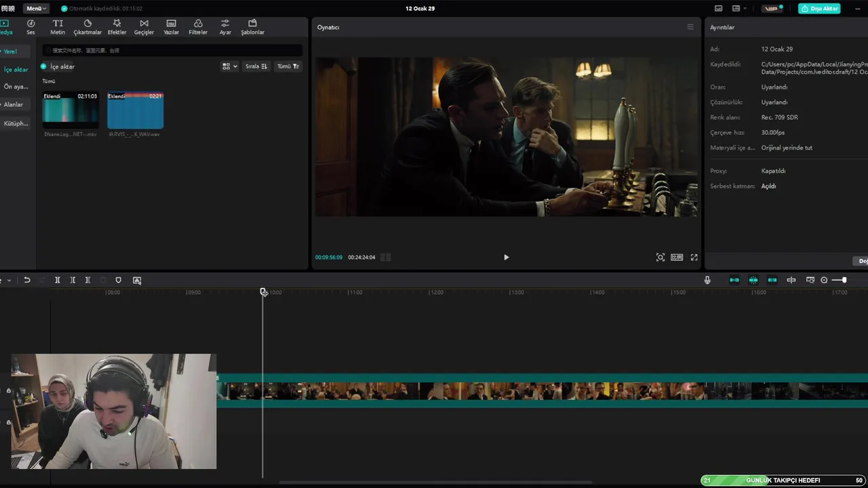Viewport: 868px width, 488px height.
Task: Toggle clip linkage
Action: [772, 280]
